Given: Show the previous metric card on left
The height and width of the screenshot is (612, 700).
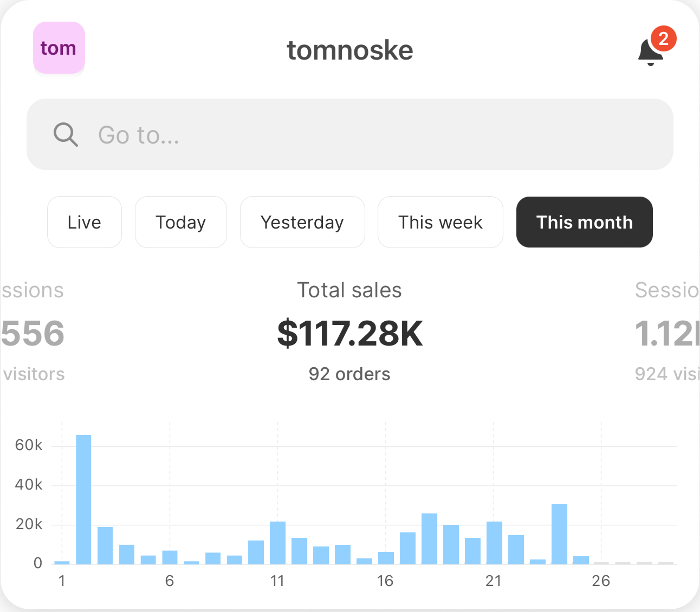Looking at the screenshot, I should [x=33, y=332].
